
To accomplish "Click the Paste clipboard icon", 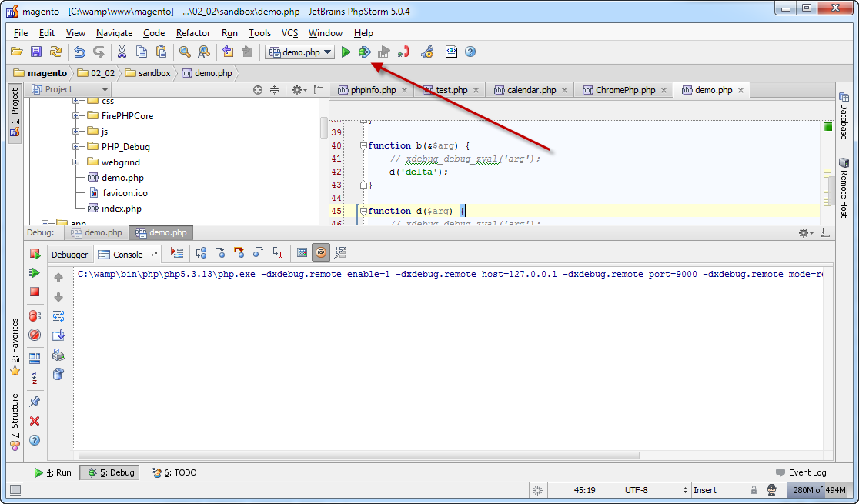I will coord(161,52).
